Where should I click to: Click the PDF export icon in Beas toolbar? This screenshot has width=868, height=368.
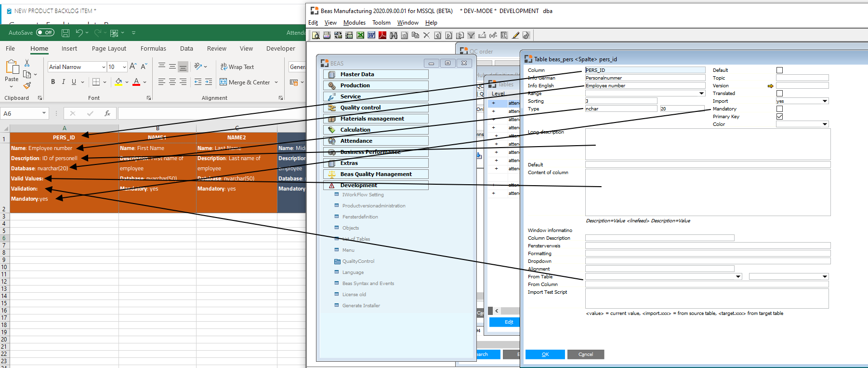click(x=382, y=35)
